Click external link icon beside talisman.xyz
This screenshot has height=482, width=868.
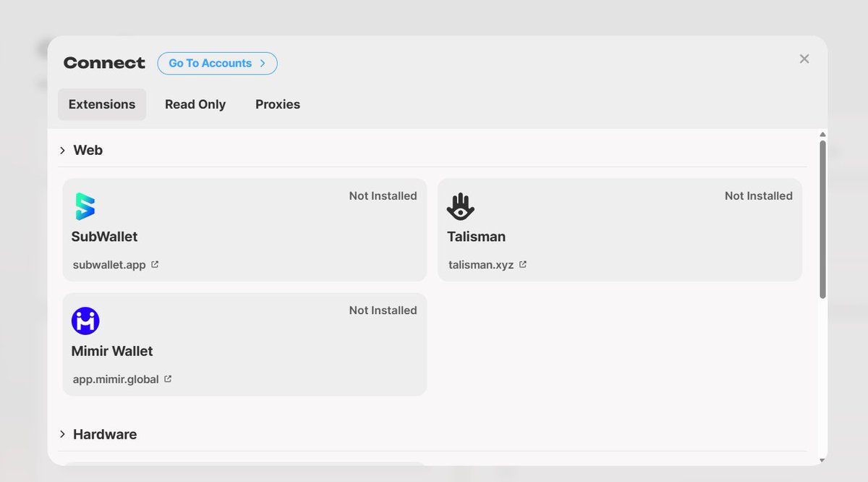(523, 265)
